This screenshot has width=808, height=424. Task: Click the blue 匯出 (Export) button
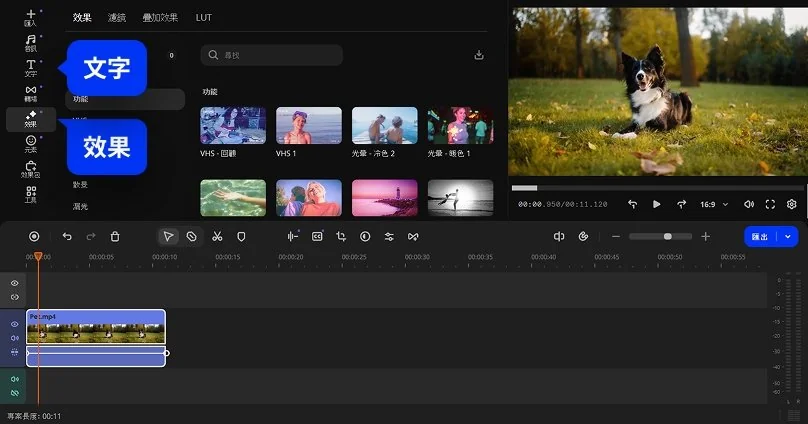(760, 236)
